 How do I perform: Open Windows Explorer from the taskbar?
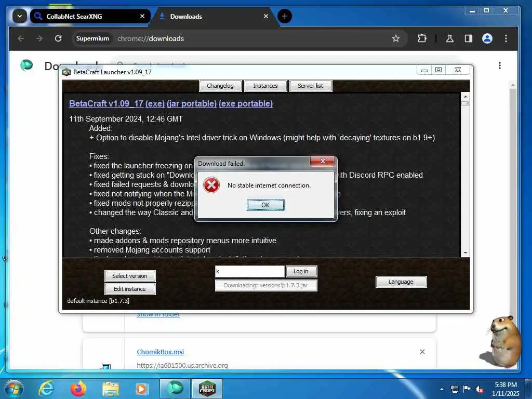click(111, 390)
